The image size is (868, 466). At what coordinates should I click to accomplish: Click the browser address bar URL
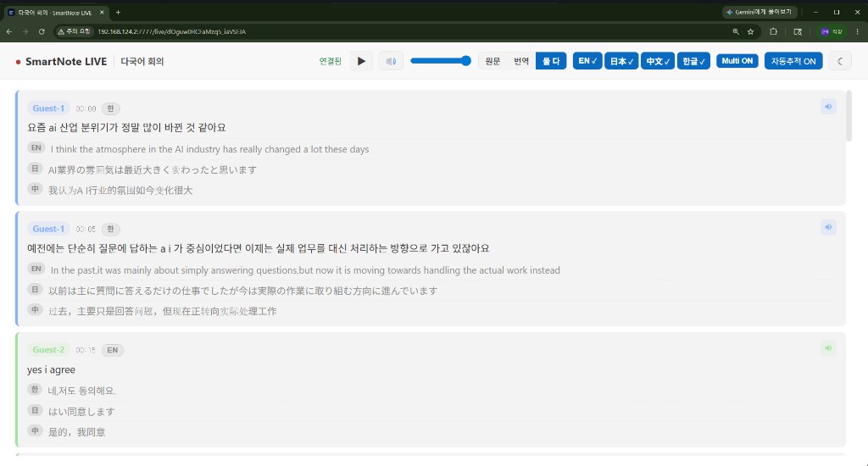click(x=171, y=31)
